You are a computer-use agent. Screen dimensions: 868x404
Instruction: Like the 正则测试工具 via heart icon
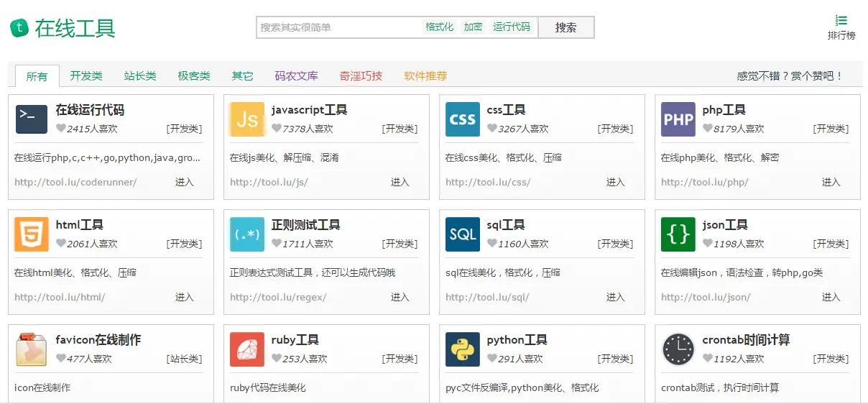(x=277, y=244)
